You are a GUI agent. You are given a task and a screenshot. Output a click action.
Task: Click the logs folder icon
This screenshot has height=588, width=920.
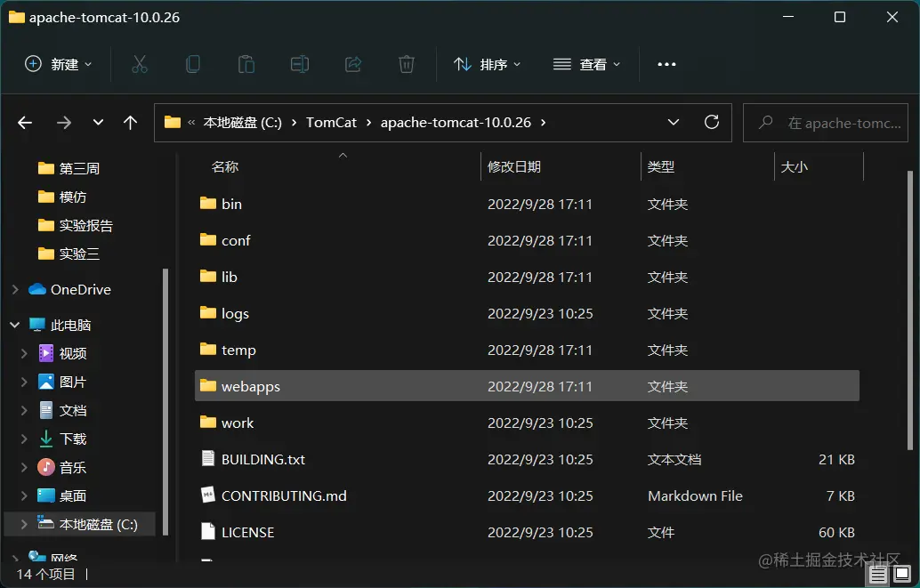tap(207, 312)
